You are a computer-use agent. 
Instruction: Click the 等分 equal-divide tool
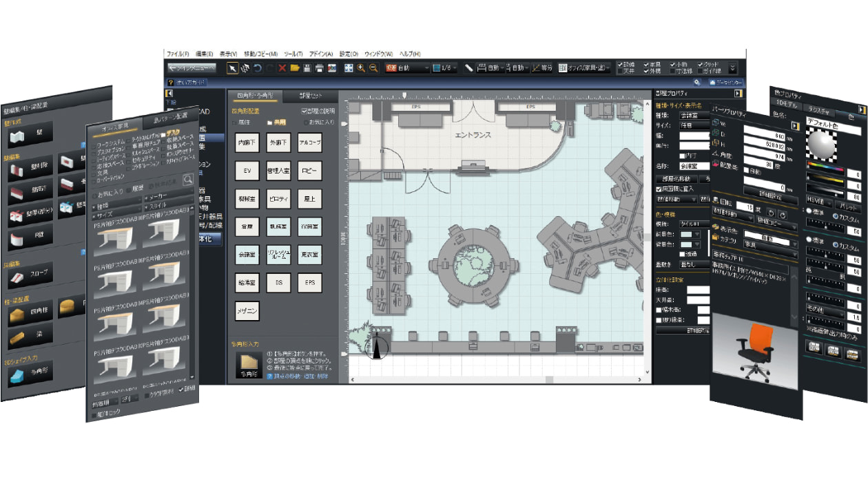(x=543, y=68)
